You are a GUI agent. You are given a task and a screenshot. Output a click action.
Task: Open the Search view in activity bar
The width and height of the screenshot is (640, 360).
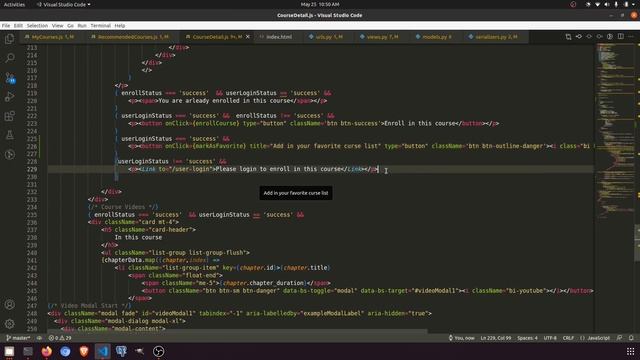[x=10, y=58]
